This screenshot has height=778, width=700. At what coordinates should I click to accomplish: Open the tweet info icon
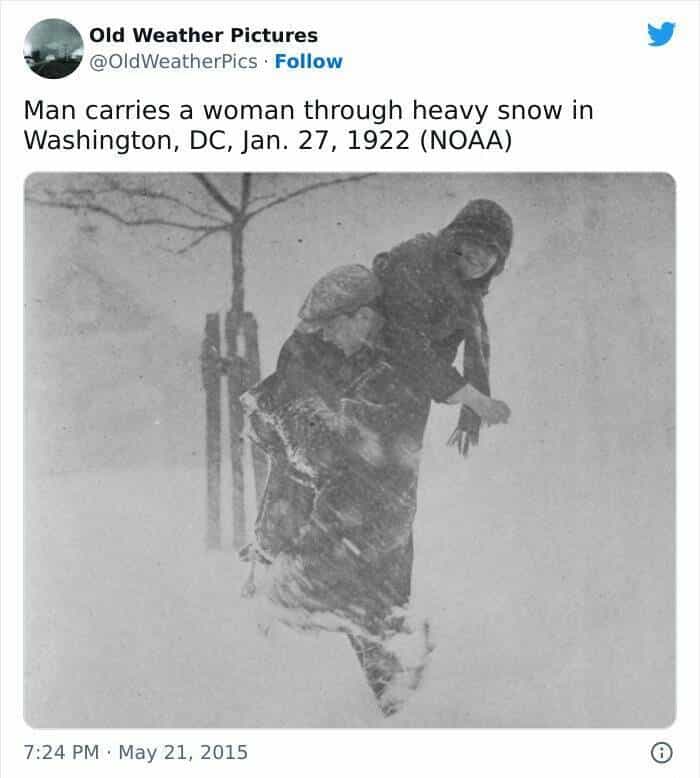pos(661,752)
